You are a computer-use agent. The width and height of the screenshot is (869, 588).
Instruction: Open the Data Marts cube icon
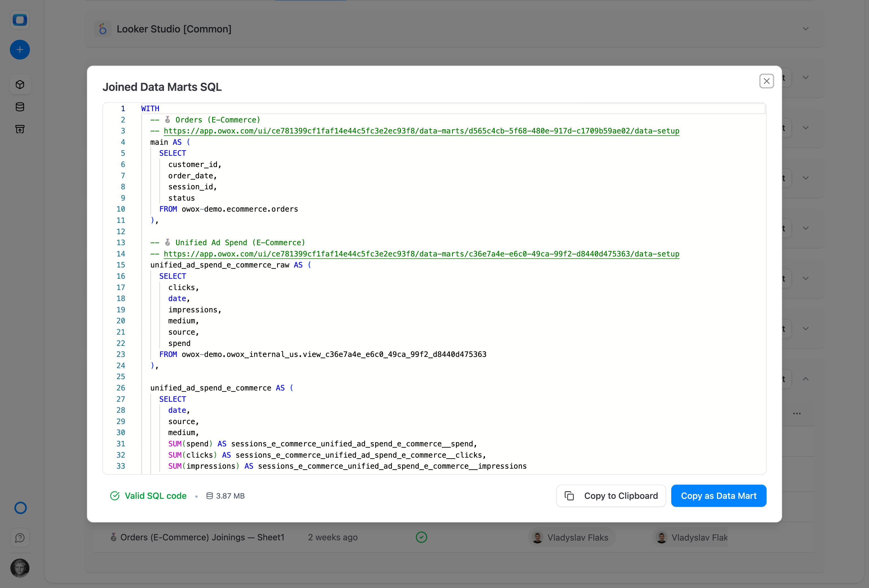(x=20, y=85)
